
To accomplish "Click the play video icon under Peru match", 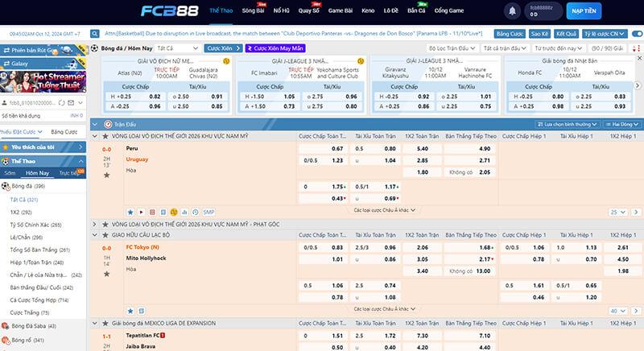I will pyautogui.click(x=141, y=212).
